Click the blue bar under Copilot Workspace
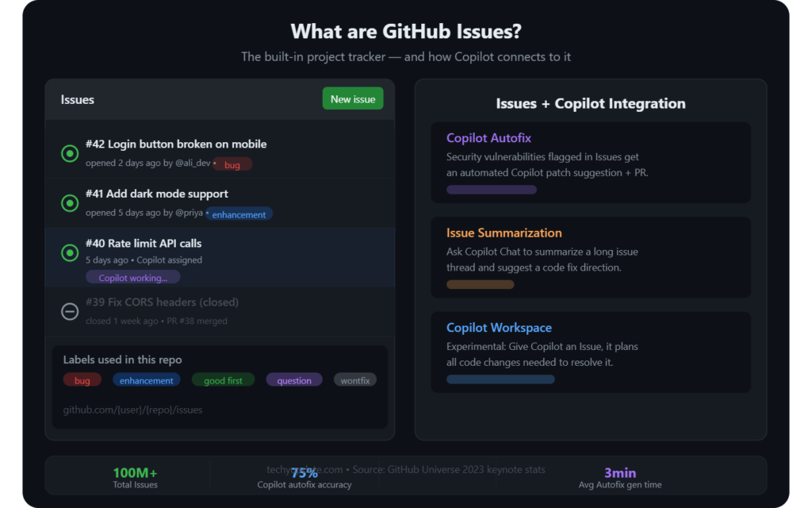 (500, 379)
